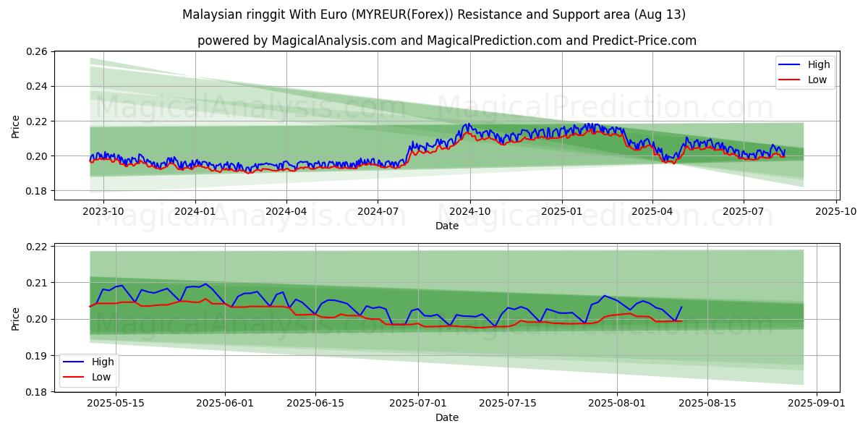The height and width of the screenshot is (434, 868).
Task: Select the '2024-01' x-axis label
Action: pos(195,211)
